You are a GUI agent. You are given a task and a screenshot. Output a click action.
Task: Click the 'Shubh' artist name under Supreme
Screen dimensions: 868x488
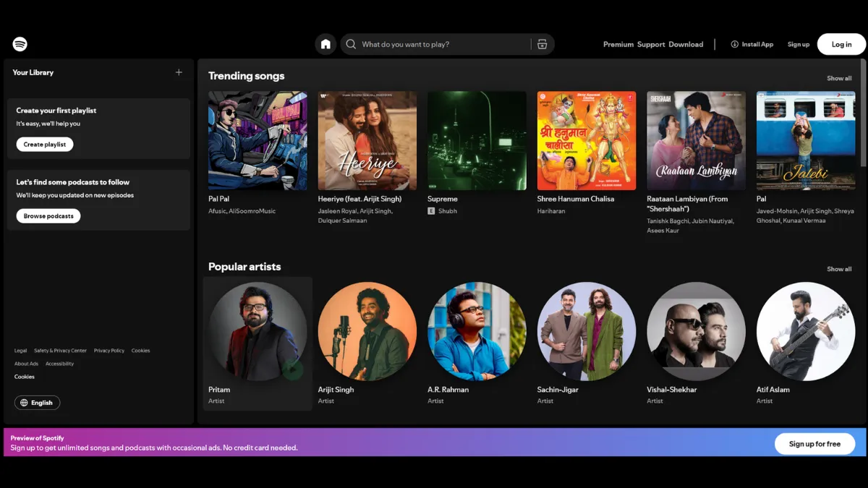448,211
